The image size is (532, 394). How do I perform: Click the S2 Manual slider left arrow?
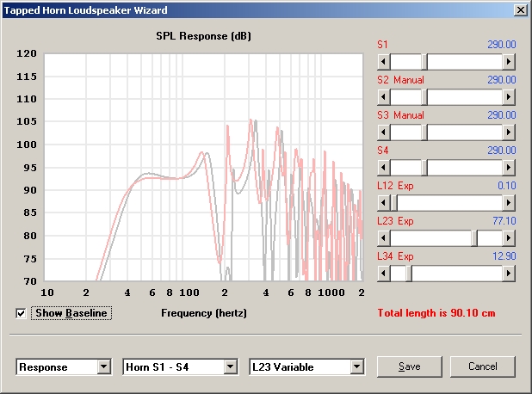pyautogui.click(x=384, y=97)
